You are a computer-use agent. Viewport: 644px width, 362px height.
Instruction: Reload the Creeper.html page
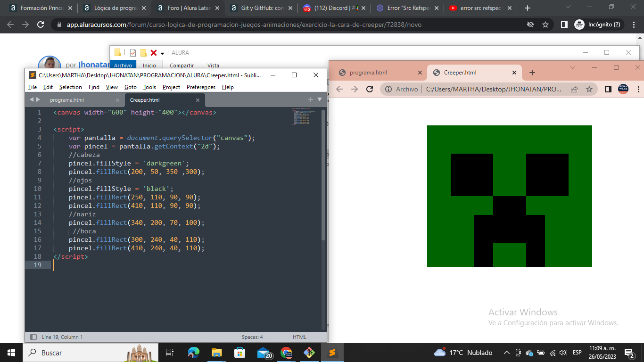point(370,89)
